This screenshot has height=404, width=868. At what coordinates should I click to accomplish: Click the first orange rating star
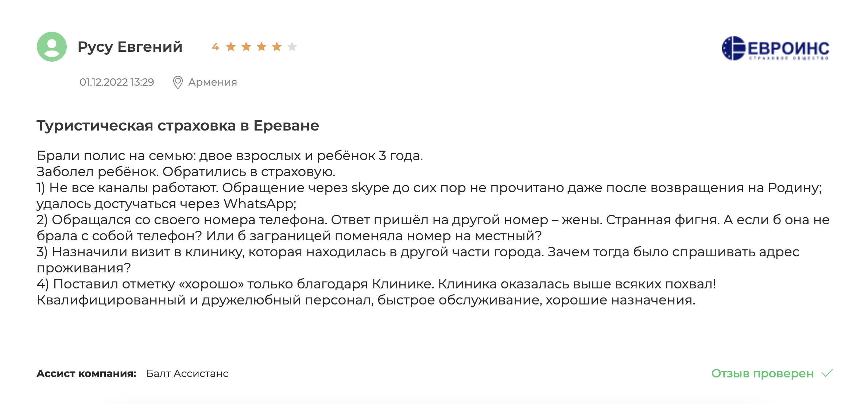point(231,47)
